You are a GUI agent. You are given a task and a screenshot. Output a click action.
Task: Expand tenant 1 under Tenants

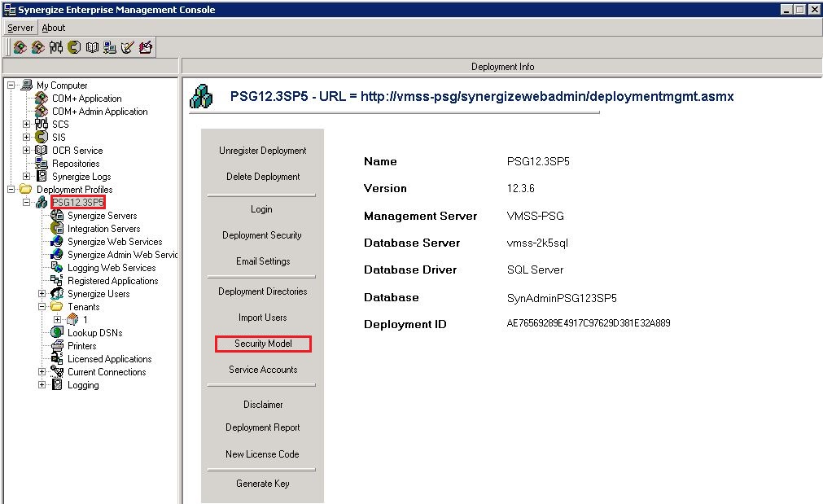coord(57,319)
